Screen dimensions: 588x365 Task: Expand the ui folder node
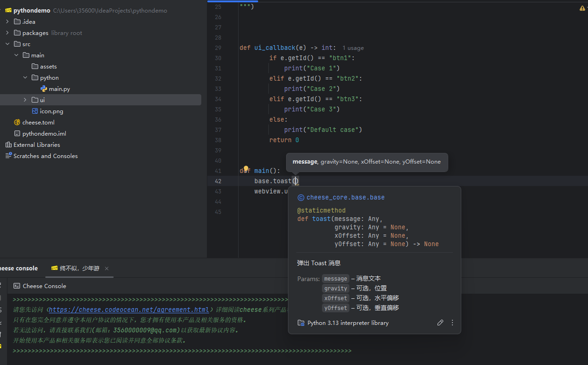click(25, 100)
